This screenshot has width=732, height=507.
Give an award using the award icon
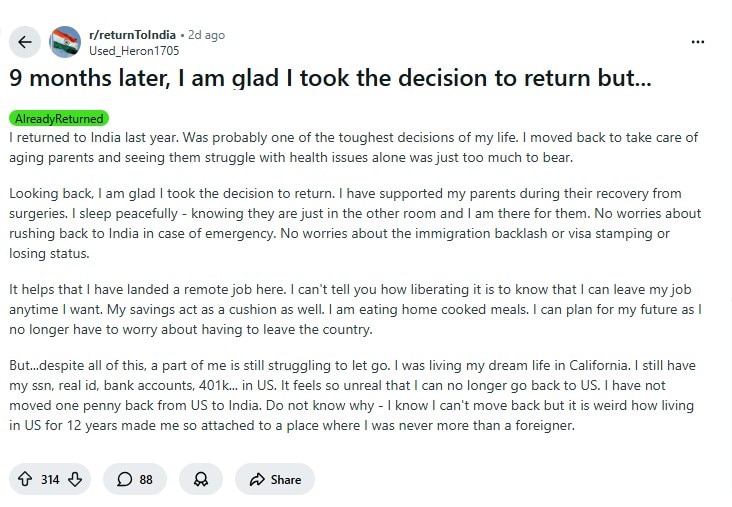click(x=201, y=479)
